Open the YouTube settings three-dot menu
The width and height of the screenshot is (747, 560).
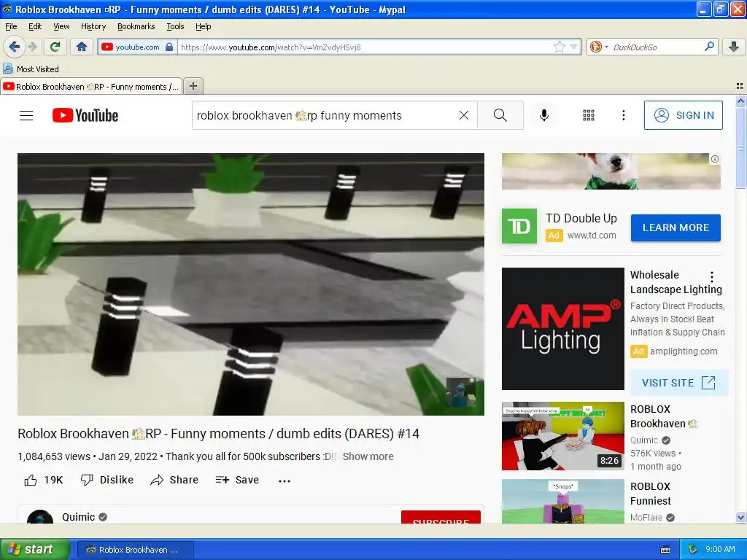tap(623, 115)
